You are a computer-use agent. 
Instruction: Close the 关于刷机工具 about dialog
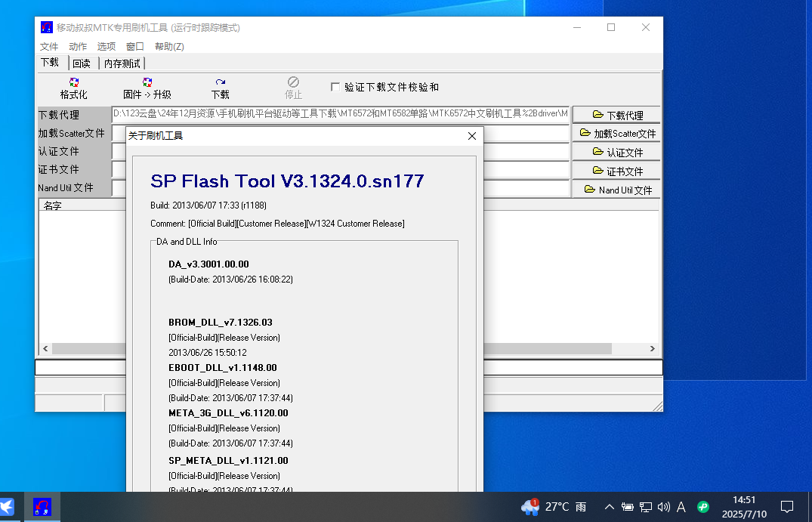[x=472, y=136]
